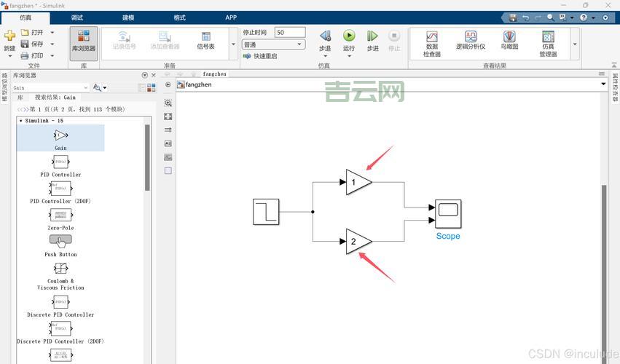Click the stop time (停止时间) input field
The width and height of the screenshot is (620, 364).
[x=289, y=32]
